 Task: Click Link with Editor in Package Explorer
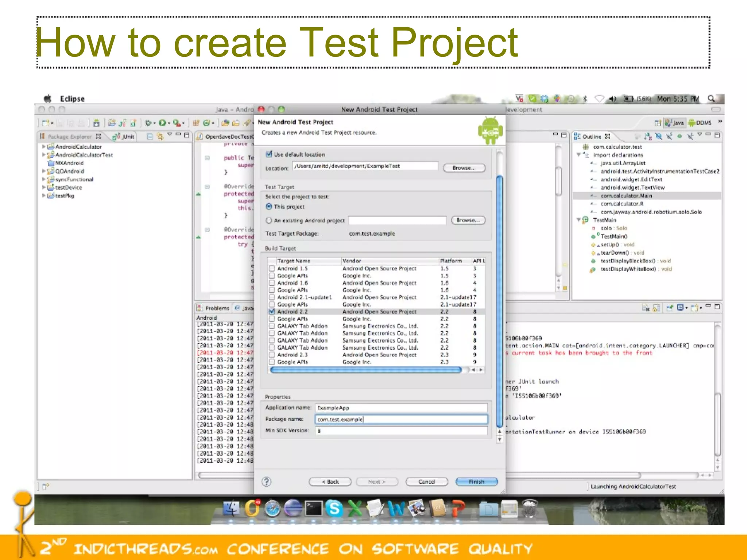coord(160,136)
